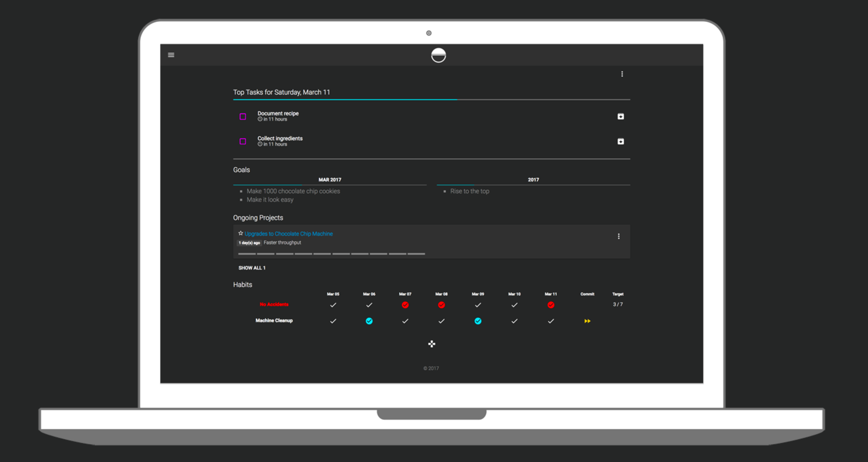Click the yellow fast-forward commit icon
Screen dimensions: 868x462
[x=587, y=321]
